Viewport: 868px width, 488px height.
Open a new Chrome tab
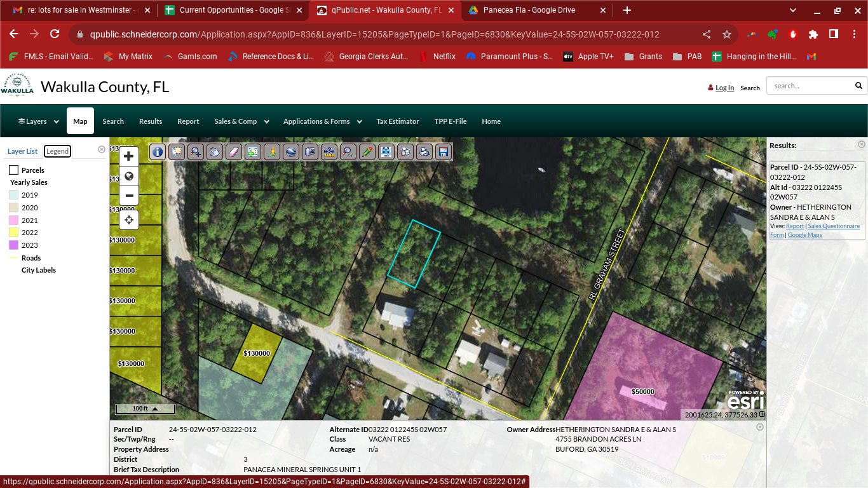[627, 10]
